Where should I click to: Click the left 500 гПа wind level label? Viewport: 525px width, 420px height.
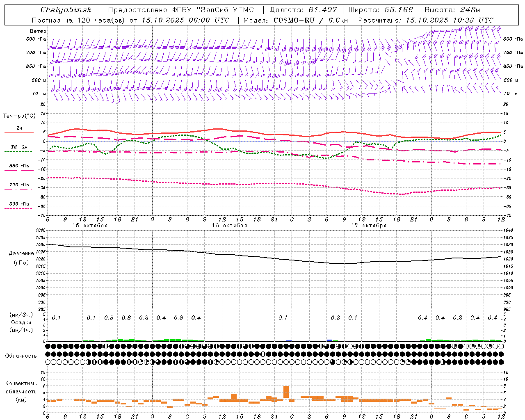point(36,39)
